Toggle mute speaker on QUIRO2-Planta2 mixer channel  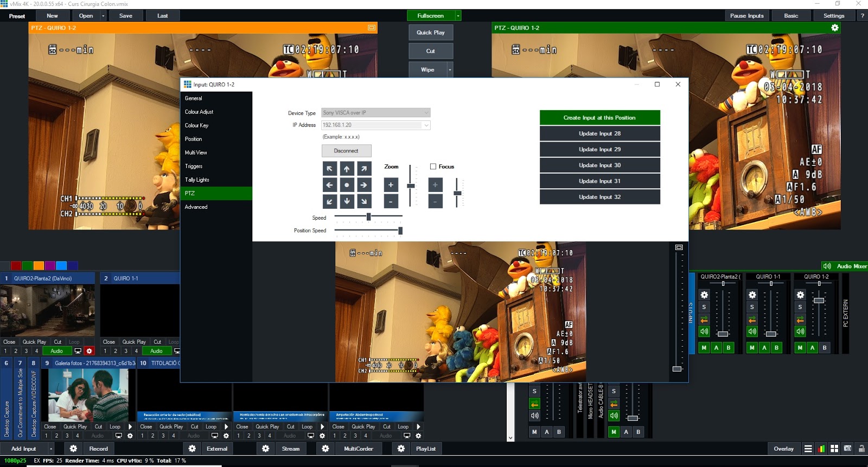click(704, 331)
